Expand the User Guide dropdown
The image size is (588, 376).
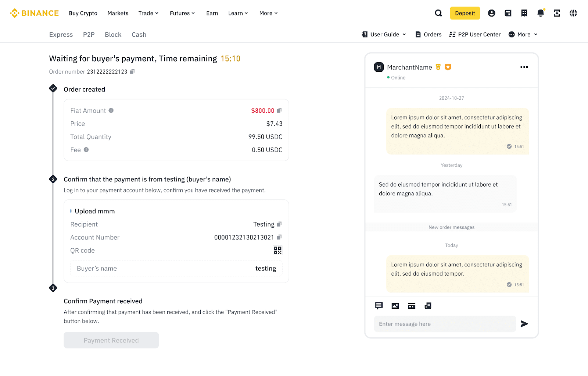(384, 34)
